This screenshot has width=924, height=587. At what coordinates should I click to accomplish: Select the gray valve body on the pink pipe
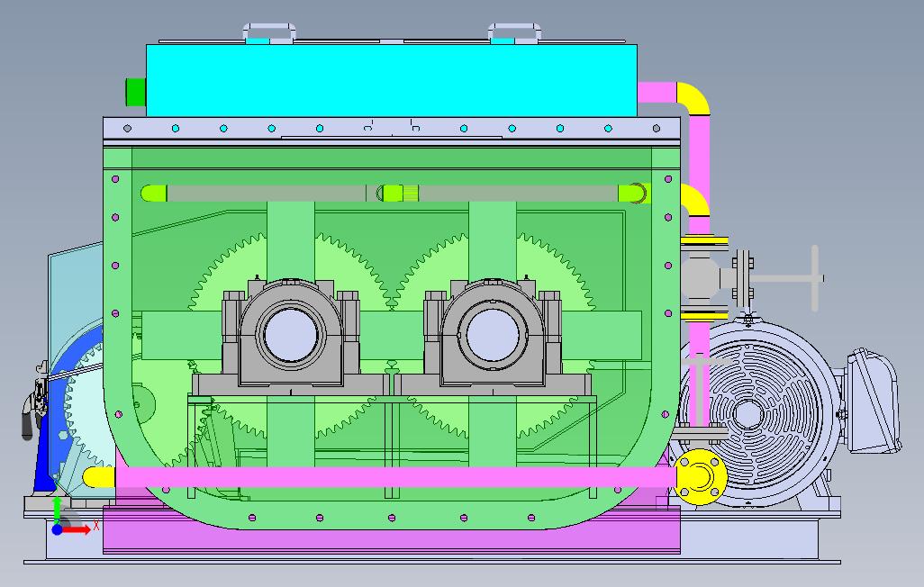[702, 278]
